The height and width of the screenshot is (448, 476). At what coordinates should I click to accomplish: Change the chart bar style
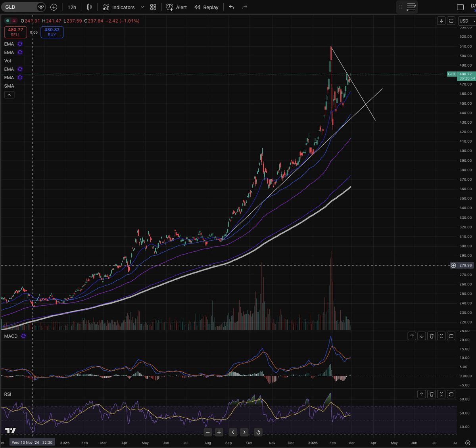pyautogui.click(x=89, y=7)
